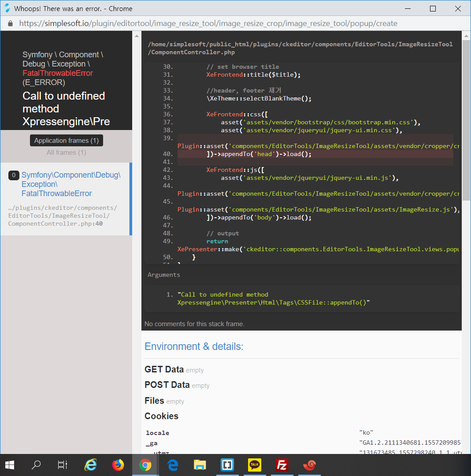Click the padlock site info icon

(10, 23)
